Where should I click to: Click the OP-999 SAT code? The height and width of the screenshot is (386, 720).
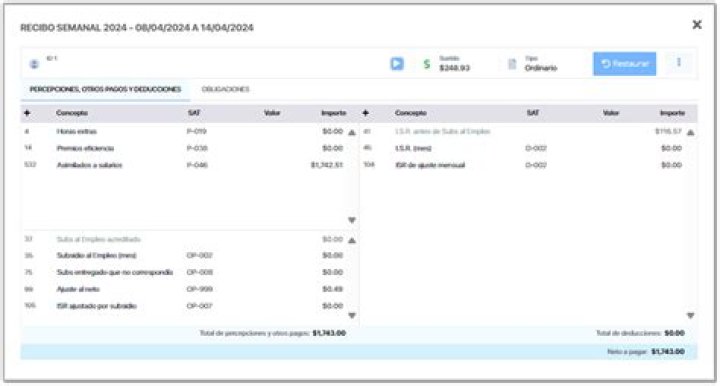pos(199,289)
